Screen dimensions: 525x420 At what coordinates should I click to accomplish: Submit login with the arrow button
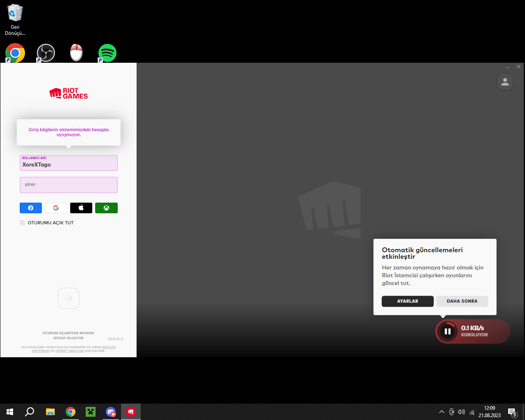pyautogui.click(x=68, y=299)
